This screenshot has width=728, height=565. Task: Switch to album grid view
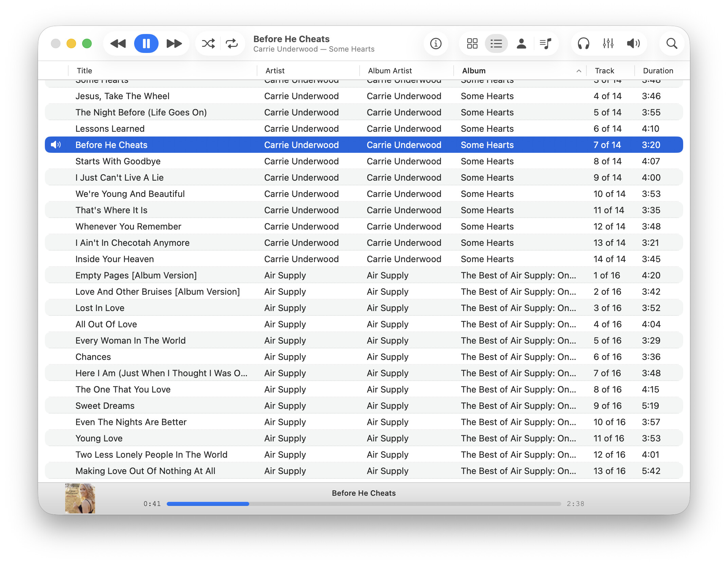[x=472, y=43]
